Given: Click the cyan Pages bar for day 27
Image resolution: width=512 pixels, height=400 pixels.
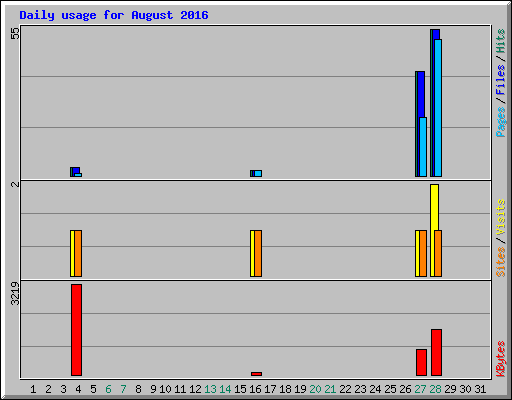Looking at the screenshot, I should 423,147.
